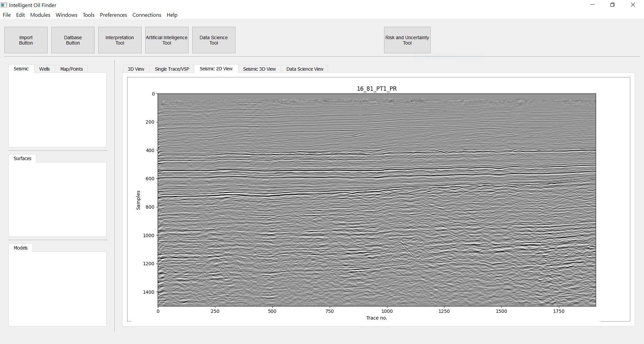Screen dimensions: 644x344
Task: Restore down the application window
Action: click(x=612, y=5)
